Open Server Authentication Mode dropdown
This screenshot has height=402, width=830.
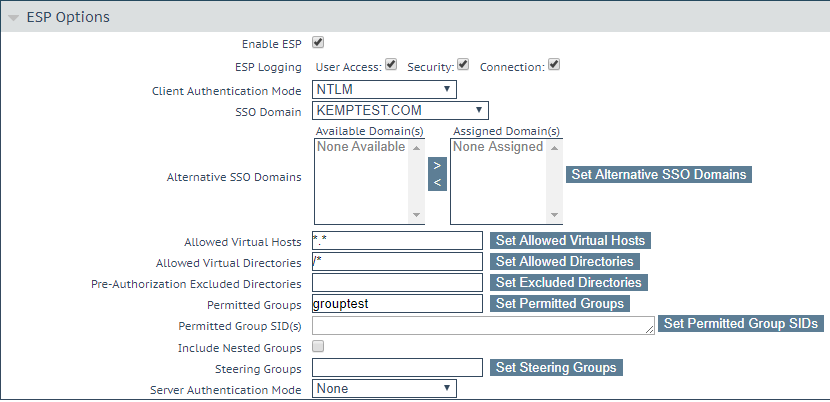[x=384, y=389]
